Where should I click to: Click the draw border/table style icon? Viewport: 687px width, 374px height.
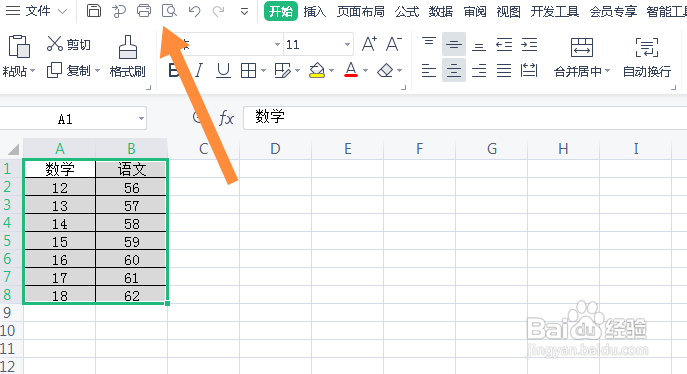pyautogui.click(x=283, y=71)
